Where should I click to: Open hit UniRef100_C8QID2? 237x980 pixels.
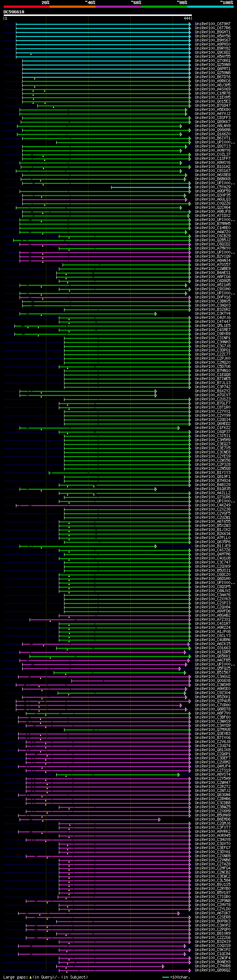[212, 244]
